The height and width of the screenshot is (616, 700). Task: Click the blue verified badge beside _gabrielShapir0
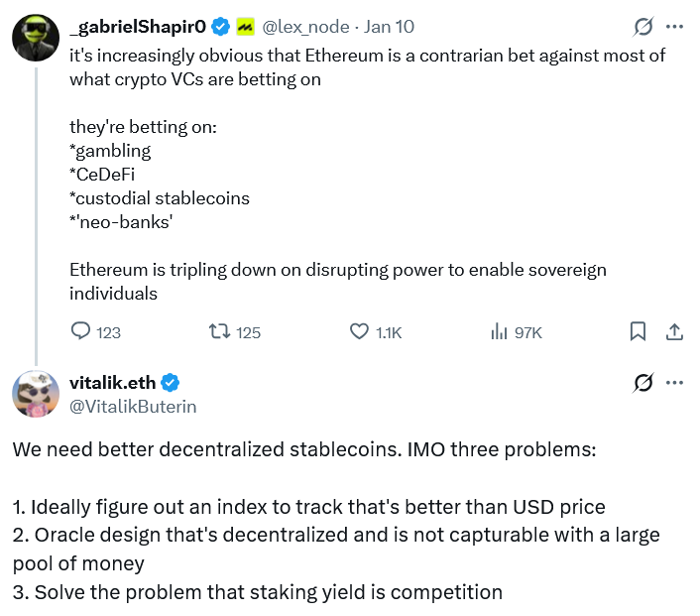click(222, 27)
